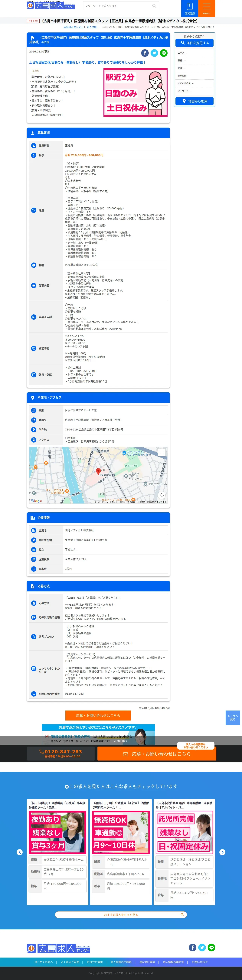Click salary text 月給 210,000円〜260,000円
Image resolution: width=242 pixels, height=980 pixels.
(84, 155)
